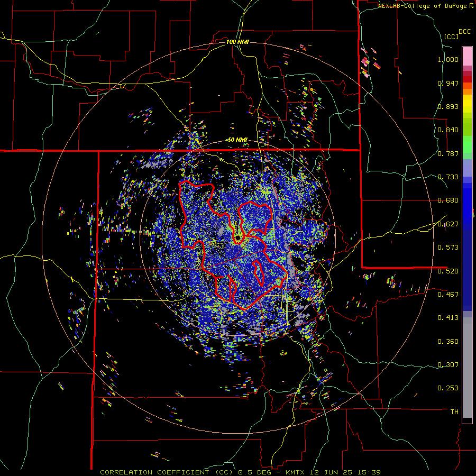Click the gray lower segment of color bar
Viewport: 476px width, 476px height.
tap(467, 368)
